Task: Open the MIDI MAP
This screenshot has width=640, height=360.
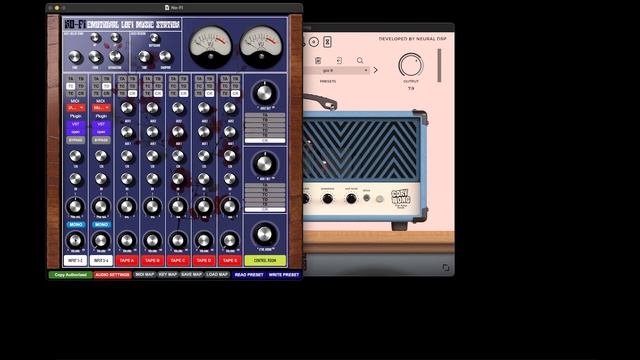Action: coord(144,275)
